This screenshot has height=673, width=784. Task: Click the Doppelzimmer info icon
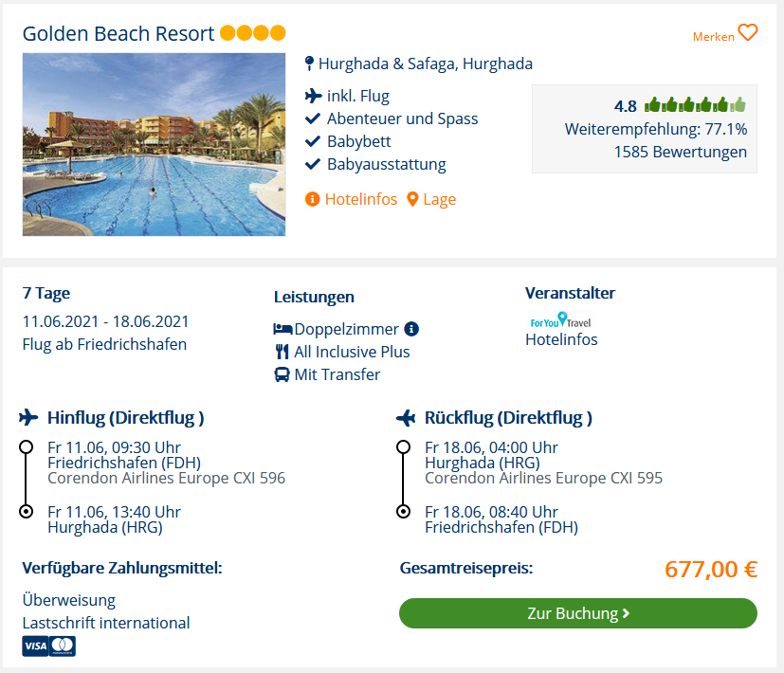click(411, 329)
